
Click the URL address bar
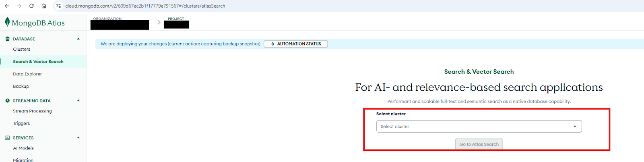145,6
